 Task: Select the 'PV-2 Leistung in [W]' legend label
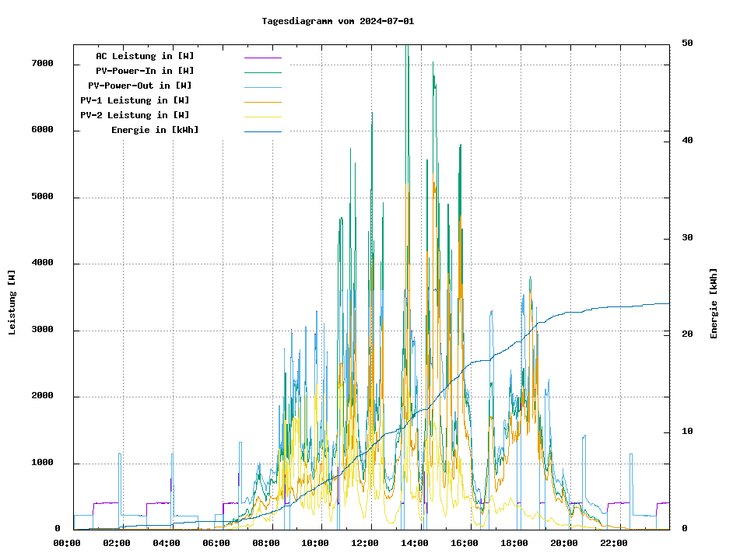pos(135,115)
